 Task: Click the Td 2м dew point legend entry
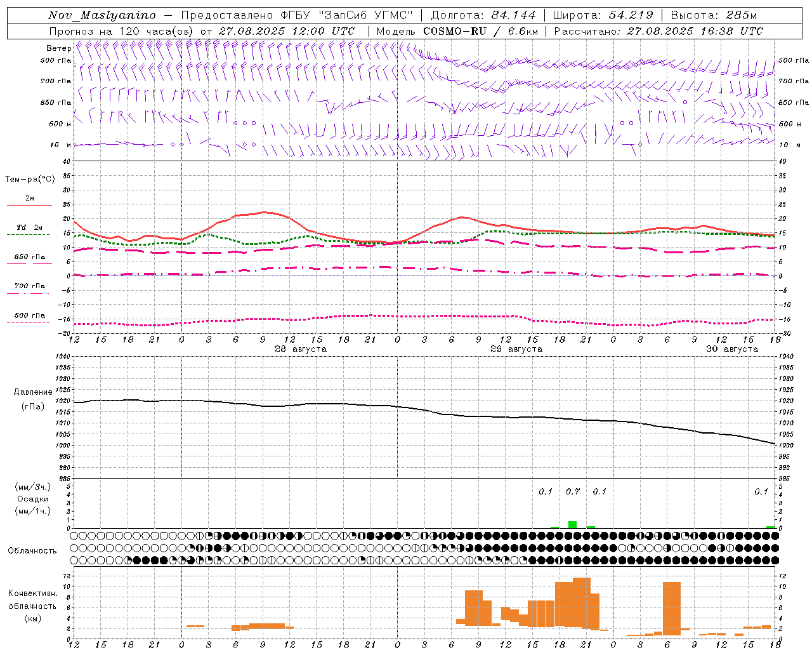tap(29, 227)
